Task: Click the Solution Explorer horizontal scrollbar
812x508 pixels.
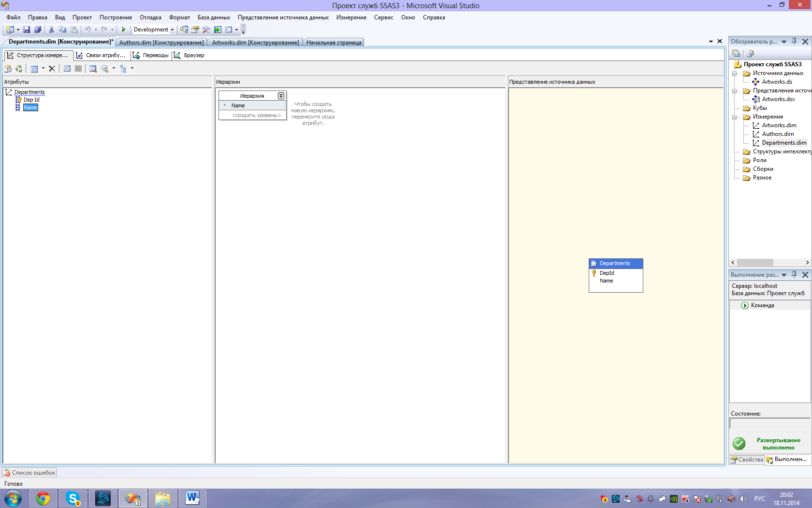Action: tap(770, 263)
